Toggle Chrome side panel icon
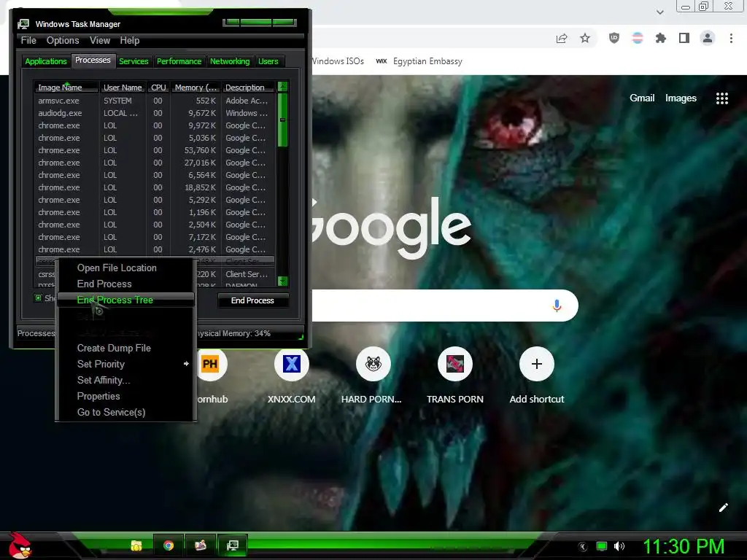Viewport: 747px width, 560px height. 684,38
